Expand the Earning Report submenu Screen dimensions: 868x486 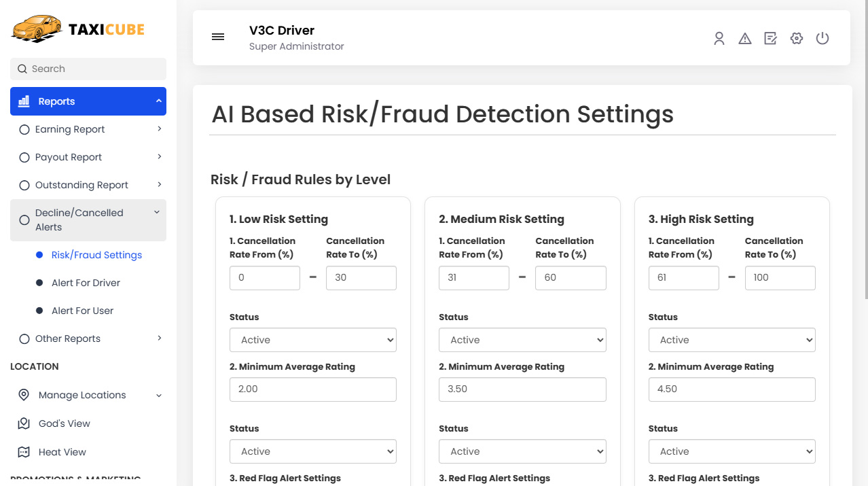pyautogui.click(x=69, y=128)
